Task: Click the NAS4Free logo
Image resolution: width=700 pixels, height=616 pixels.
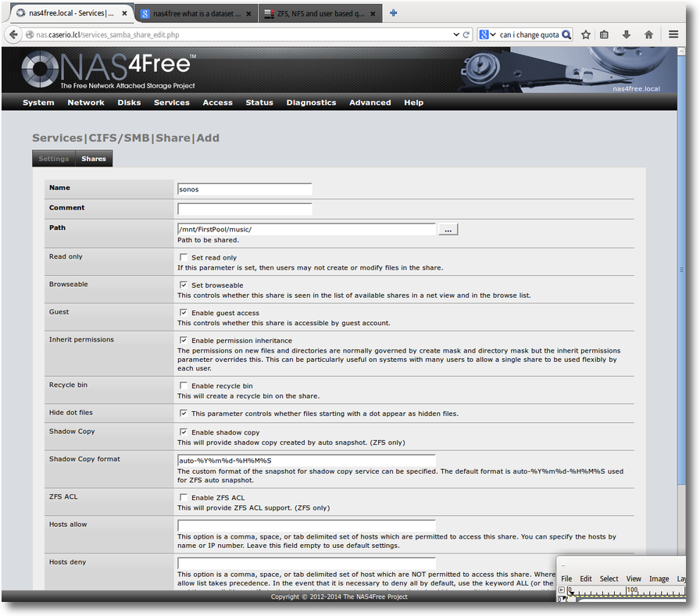Action: 109,69
